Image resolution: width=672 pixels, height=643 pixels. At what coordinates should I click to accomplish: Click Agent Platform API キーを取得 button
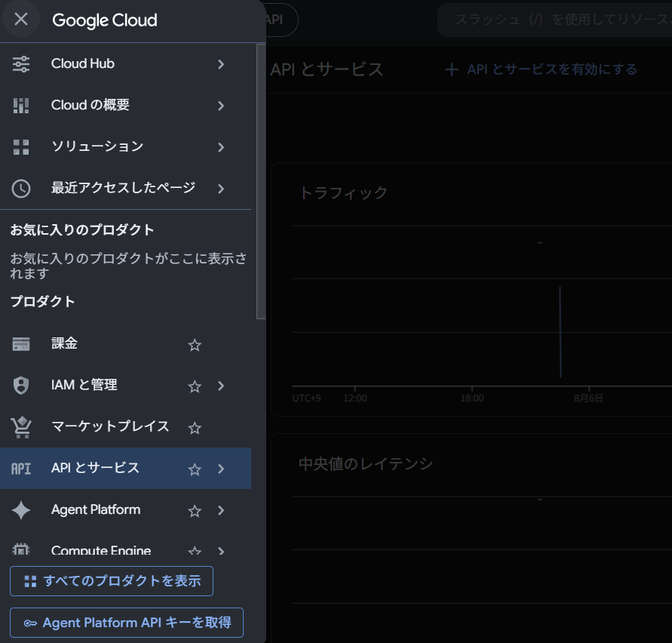[x=127, y=623]
